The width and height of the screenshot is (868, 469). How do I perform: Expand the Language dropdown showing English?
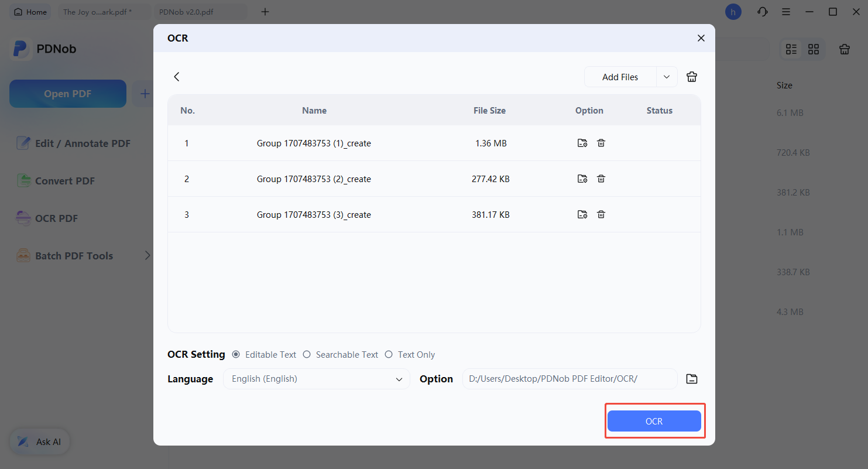317,379
